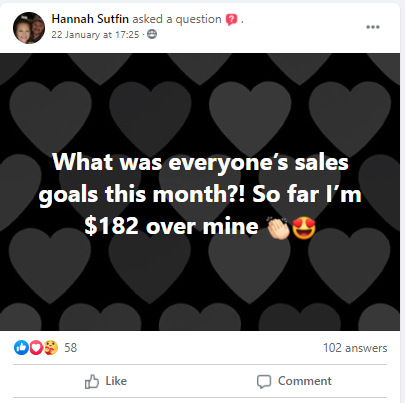Click the speech bubble icon beside Comment
Image resolution: width=405 pixels, height=403 pixels.
click(x=264, y=382)
